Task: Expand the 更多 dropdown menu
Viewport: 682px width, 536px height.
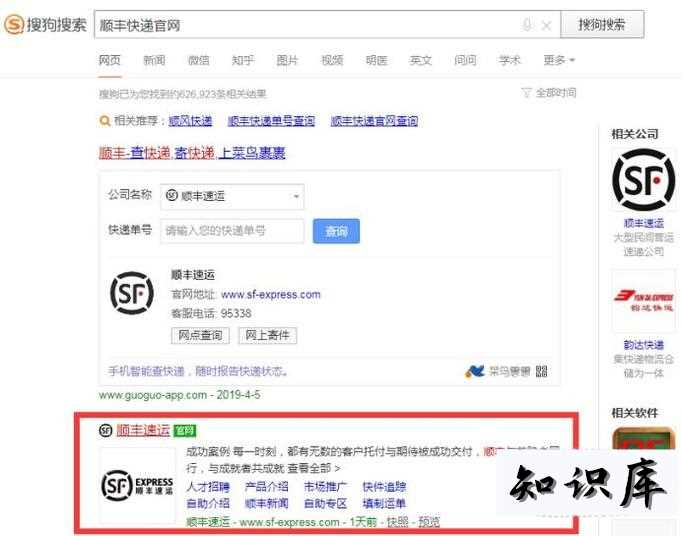Action: [559, 60]
